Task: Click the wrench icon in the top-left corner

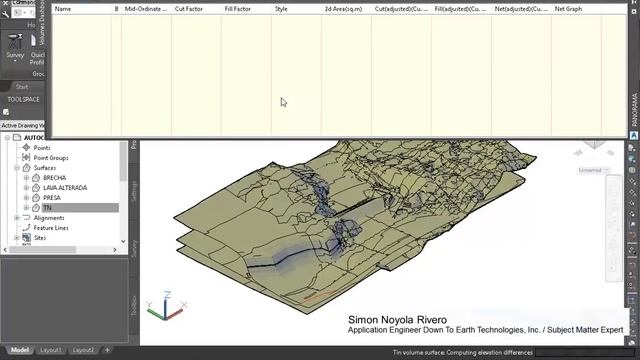Action: [x=5, y=14]
